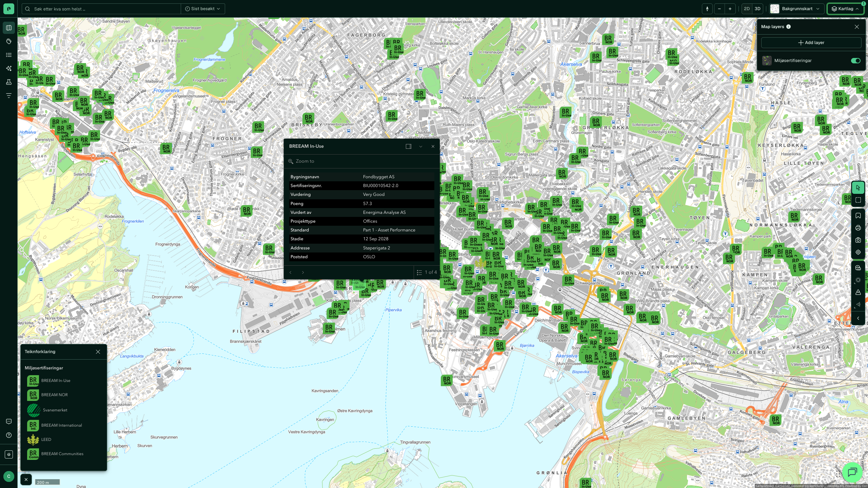Zoom out with the minus button

tap(719, 9)
